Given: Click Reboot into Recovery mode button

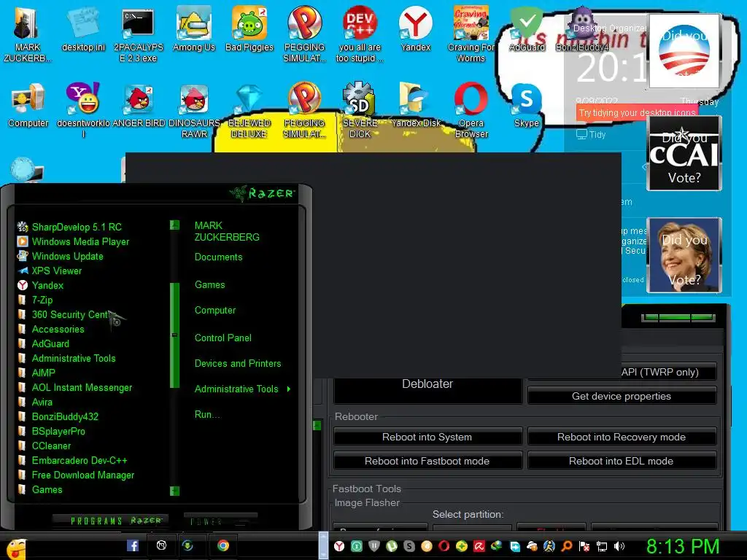Looking at the screenshot, I should (622, 437).
